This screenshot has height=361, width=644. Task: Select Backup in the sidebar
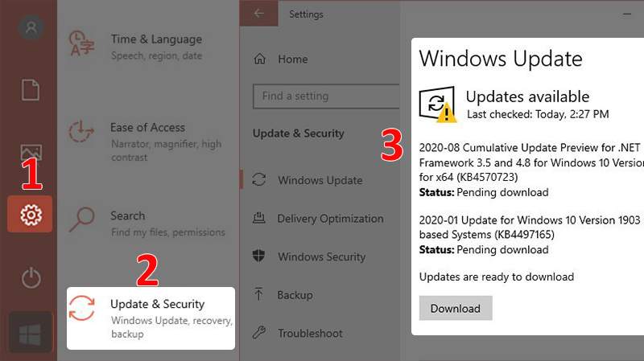294,295
